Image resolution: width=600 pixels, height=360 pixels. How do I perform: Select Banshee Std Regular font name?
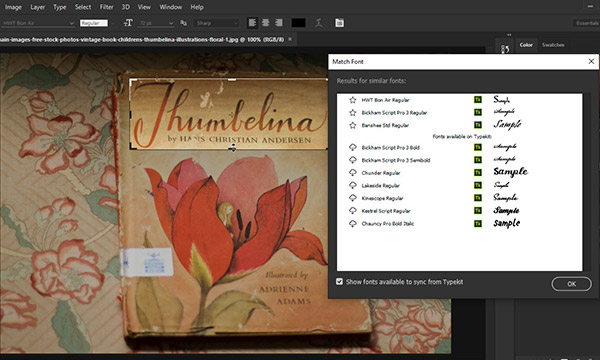tap(385, 125)
